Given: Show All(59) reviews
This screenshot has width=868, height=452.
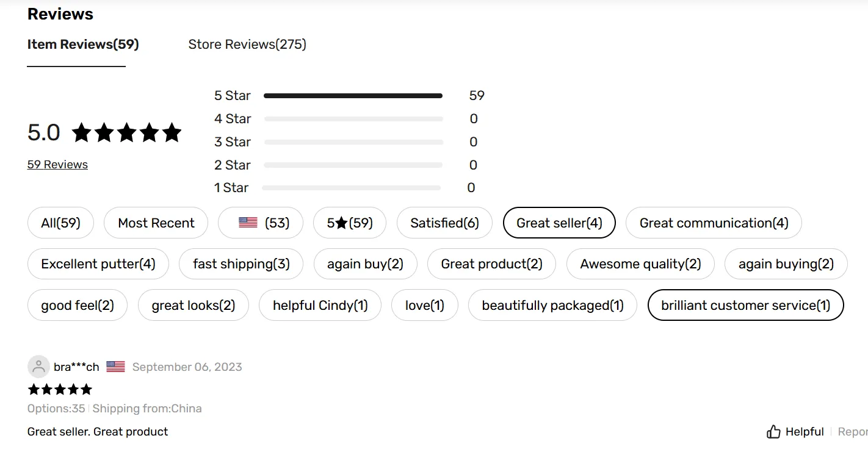Looking at the screenshot, I should (60, 223).
